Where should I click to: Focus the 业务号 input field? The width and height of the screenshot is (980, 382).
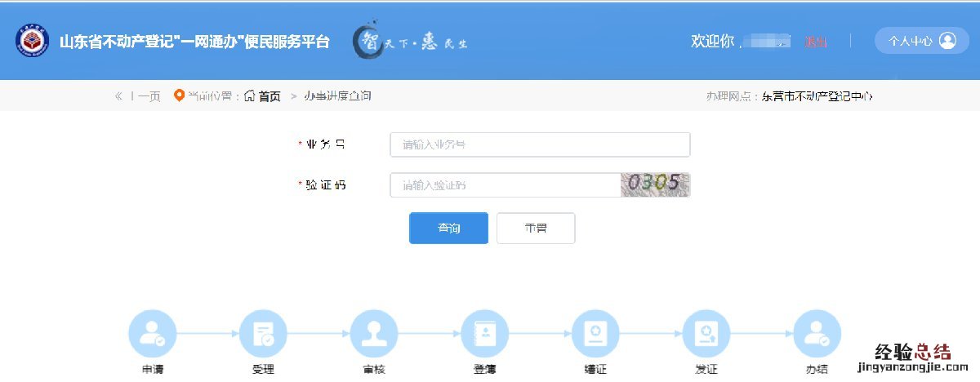pyautogui.click(x=540, y=144)
